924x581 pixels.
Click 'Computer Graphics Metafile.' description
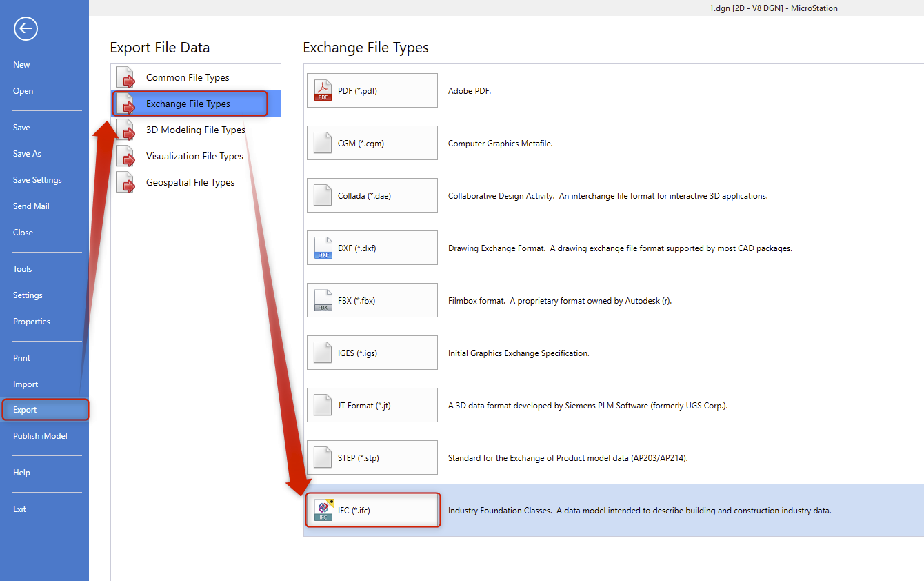[x=501, y=144]
